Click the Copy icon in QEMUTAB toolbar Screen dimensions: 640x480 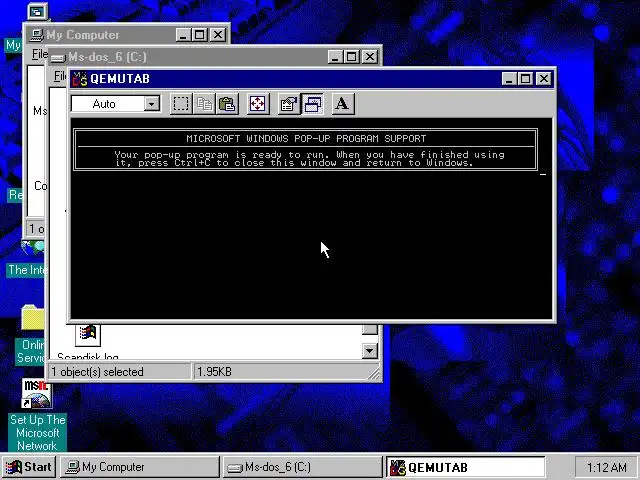[x=204, y=104]
